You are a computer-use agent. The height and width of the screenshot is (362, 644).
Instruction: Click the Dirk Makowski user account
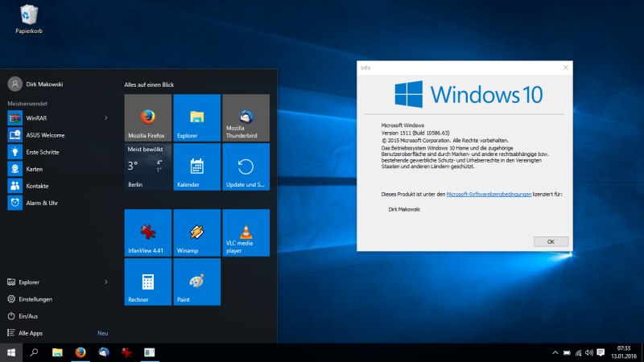(x=35, y=84)
